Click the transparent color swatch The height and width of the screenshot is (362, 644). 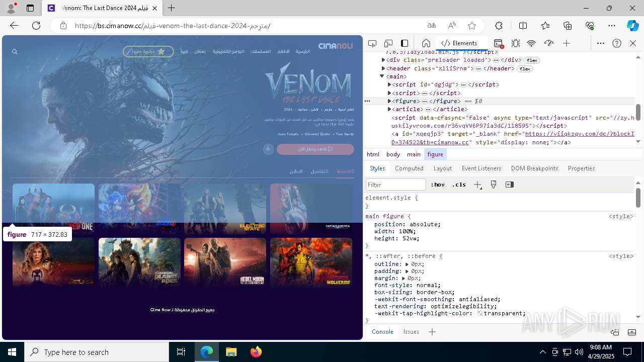[480, 313]
